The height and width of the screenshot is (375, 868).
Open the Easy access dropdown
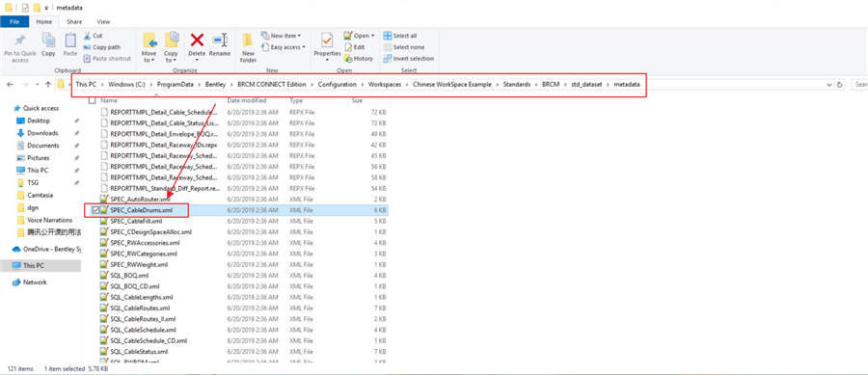(284, 47)
